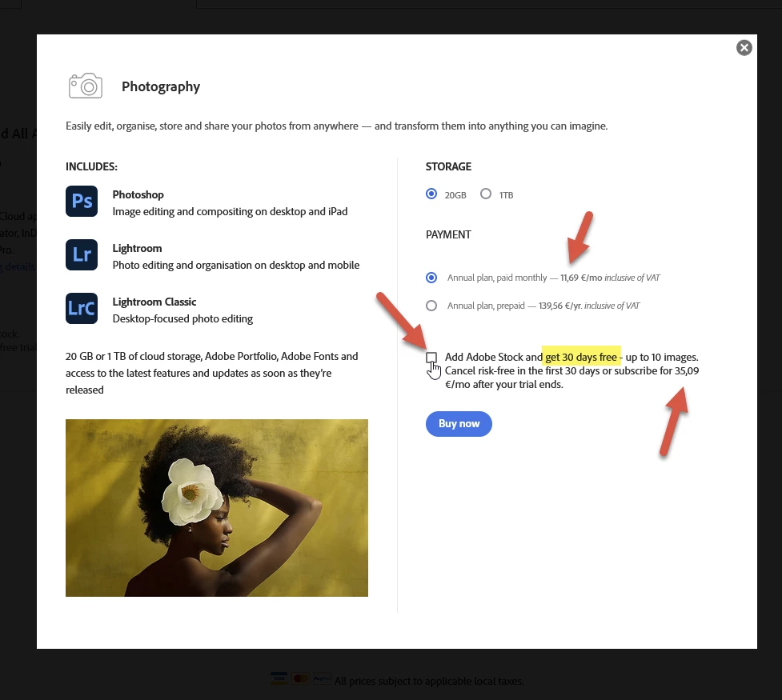Click the PayPal icon in the footer
782x700 pixels.
pyautogui.click(x=322, y=678)
